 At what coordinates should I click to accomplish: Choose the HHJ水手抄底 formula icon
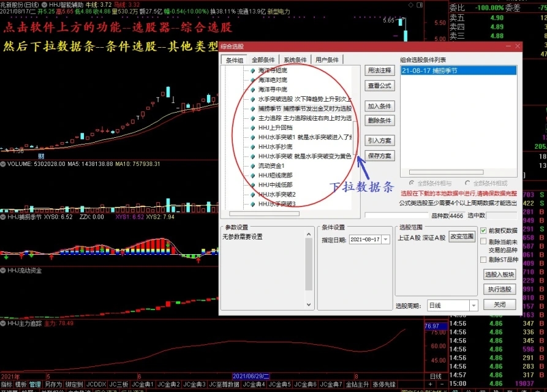[252, 146]
